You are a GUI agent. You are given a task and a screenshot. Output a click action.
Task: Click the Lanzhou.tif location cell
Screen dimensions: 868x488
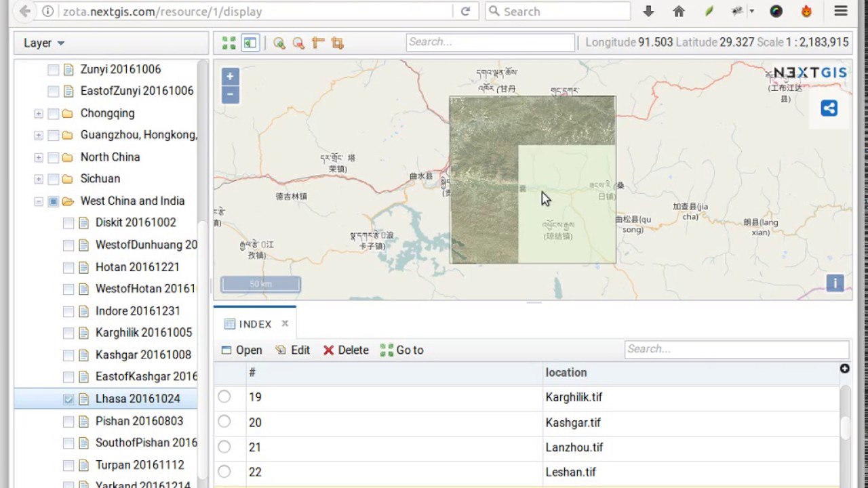(x=691, y=447)
